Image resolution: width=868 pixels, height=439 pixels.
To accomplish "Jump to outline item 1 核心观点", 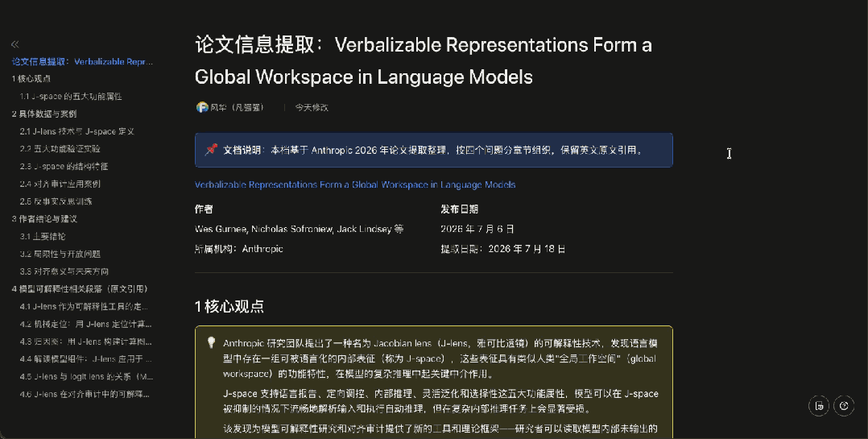I will coord(31,79).
